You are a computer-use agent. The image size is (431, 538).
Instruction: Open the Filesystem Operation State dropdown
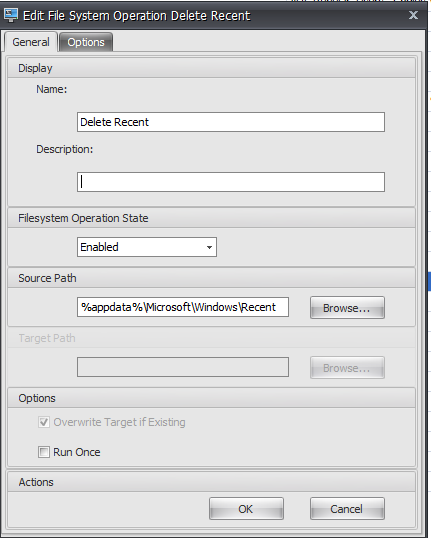(x=147, y=247)
